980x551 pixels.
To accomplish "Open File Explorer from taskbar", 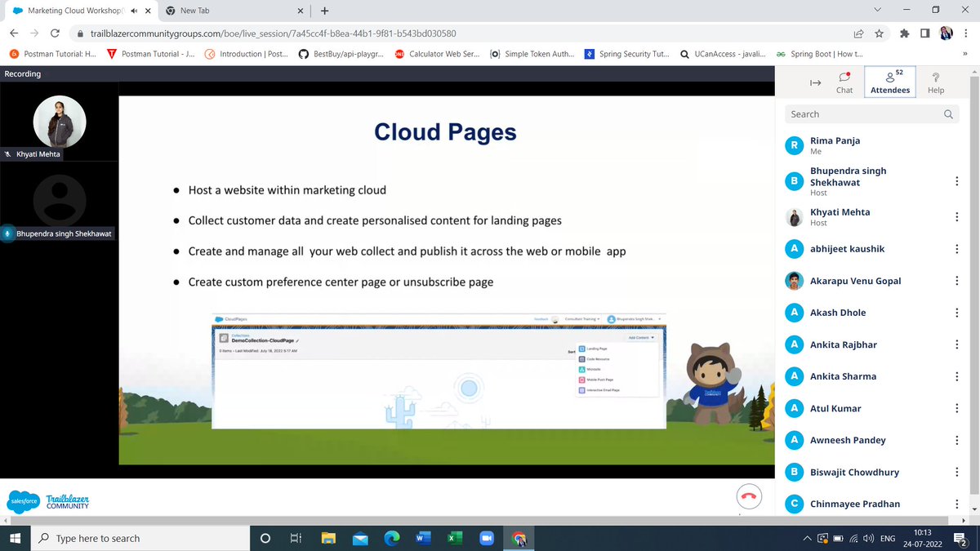I will click(328, 539).
